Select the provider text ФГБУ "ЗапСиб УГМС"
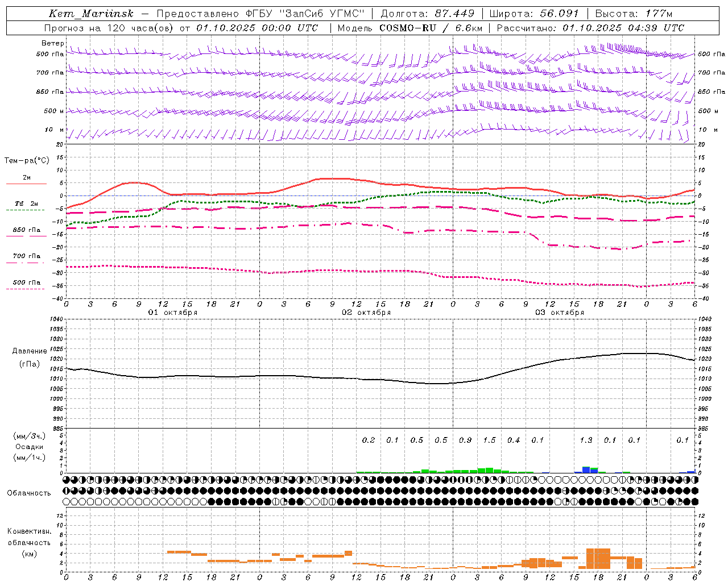Viewport: 728px width, 582px height. (x=305, y=14)
